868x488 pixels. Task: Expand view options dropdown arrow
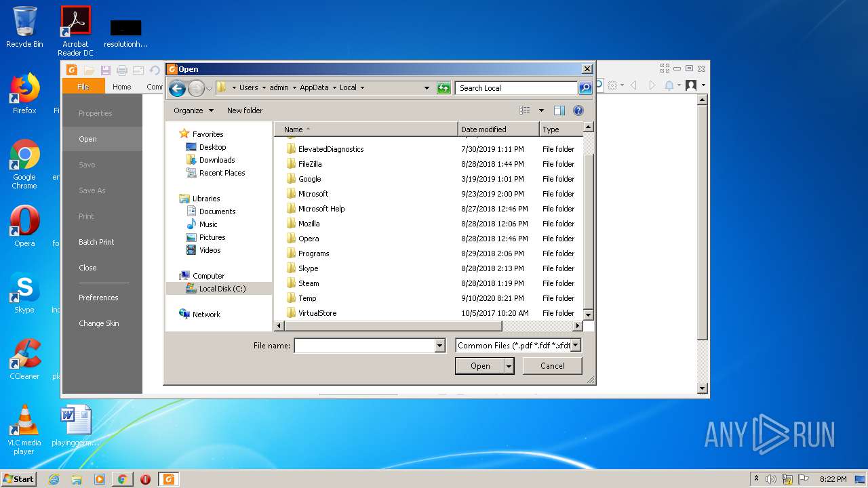point(541,110)
